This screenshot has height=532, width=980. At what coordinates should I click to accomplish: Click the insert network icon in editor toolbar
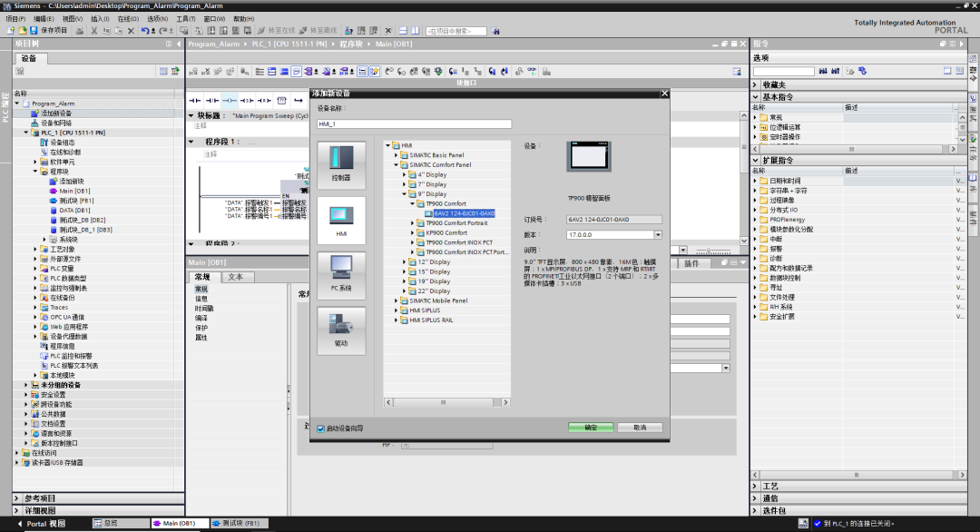194,72
